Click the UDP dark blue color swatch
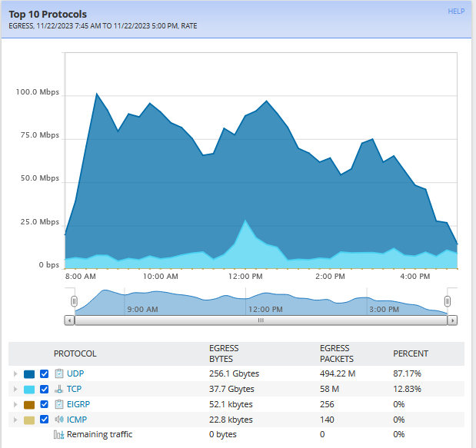This screenshot has height=448, width=476. tap(29, 374)
